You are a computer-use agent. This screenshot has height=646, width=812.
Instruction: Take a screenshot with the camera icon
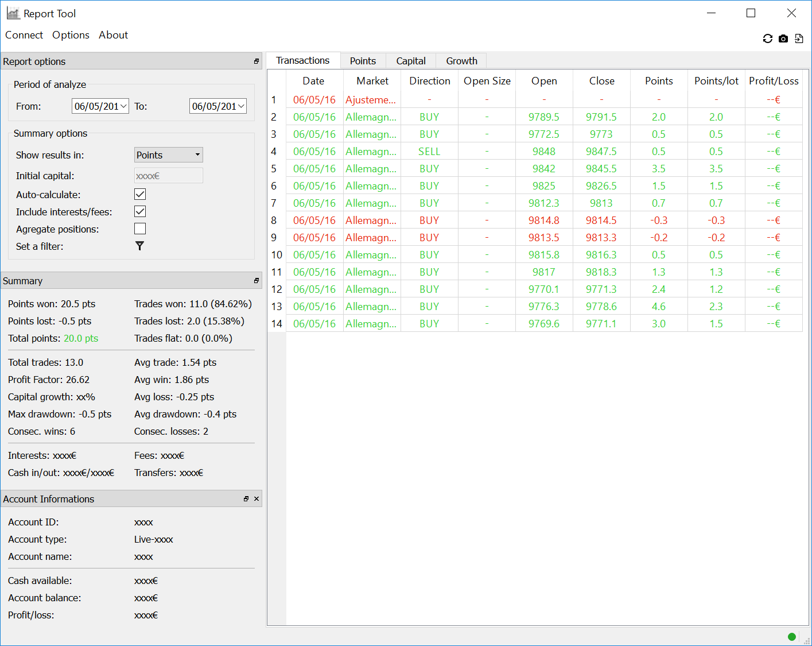coord(783,38)
